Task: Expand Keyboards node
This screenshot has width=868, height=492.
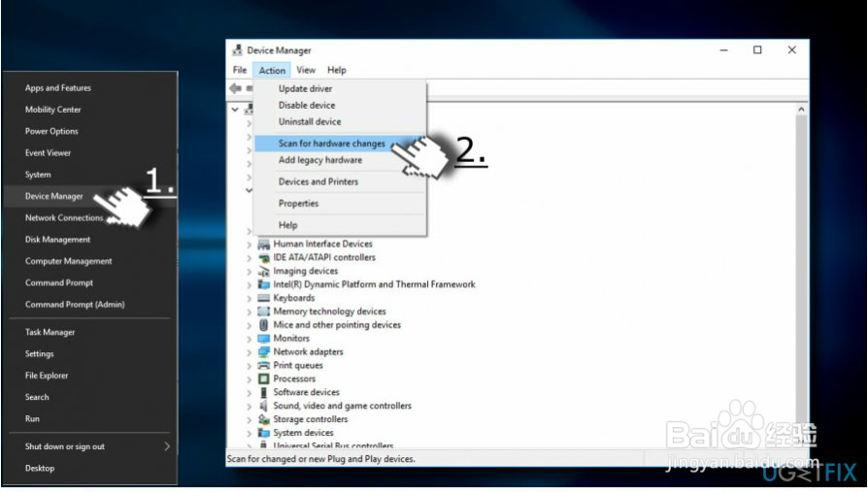Action: [250, 298]
